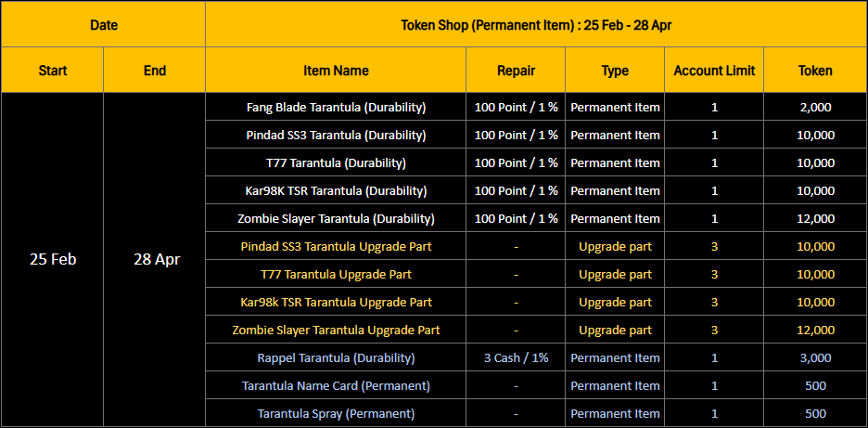Click the Repair column header

tap(516, 71)
